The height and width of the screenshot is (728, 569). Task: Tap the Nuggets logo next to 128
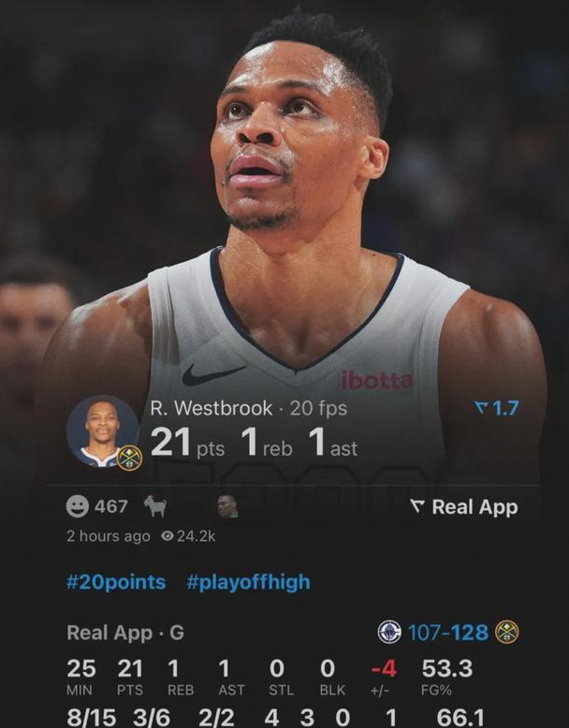point(506,632)
